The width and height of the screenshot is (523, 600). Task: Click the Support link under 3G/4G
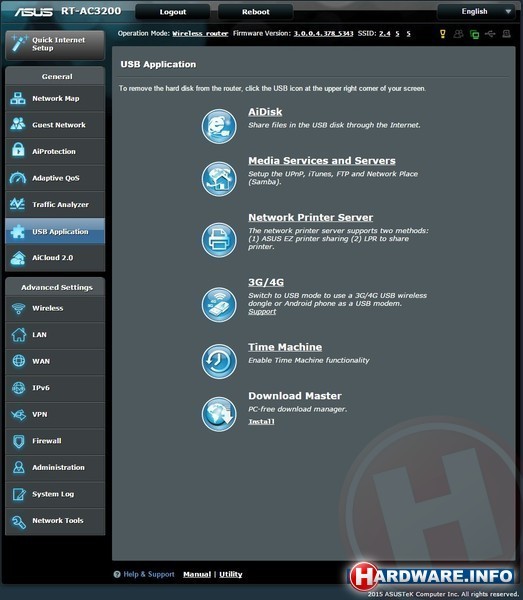[262, 312]
